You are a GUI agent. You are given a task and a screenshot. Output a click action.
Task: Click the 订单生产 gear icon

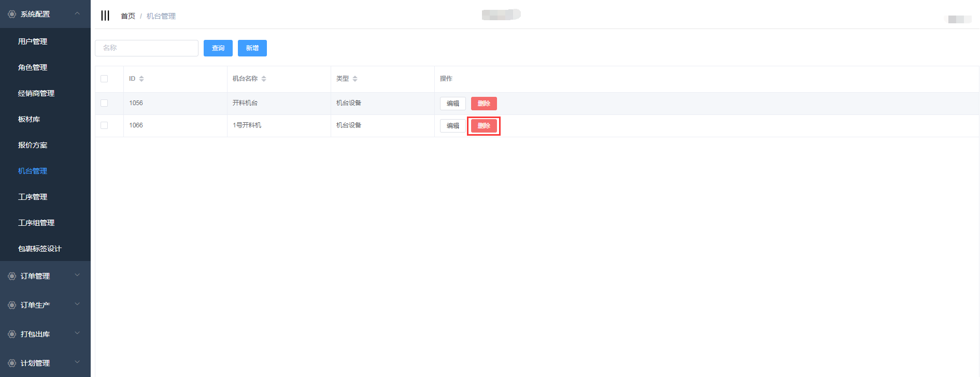12,305
